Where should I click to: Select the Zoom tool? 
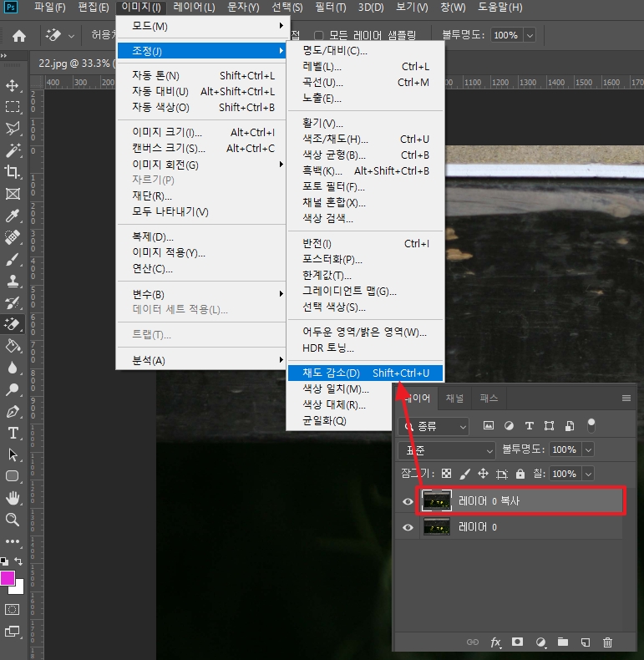(13, 520)
